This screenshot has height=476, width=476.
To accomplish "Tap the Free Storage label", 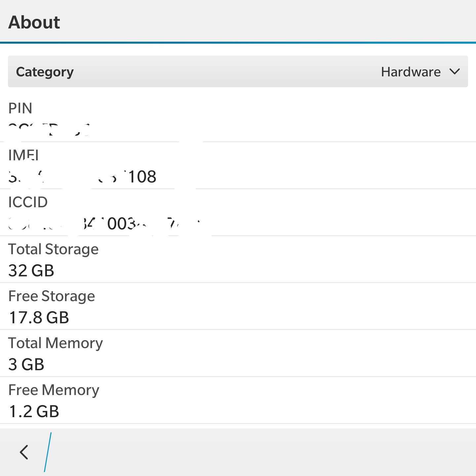I will click(52, 296).
